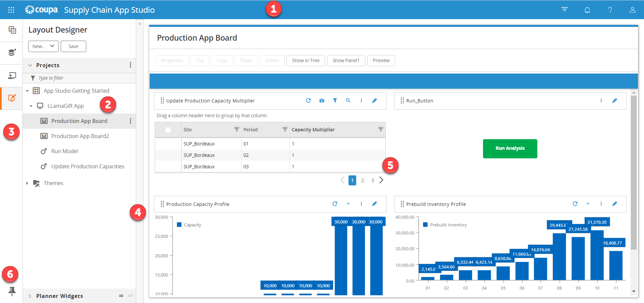
Task: Filter the Capacity Multiplier column
Action: [381, 129]
